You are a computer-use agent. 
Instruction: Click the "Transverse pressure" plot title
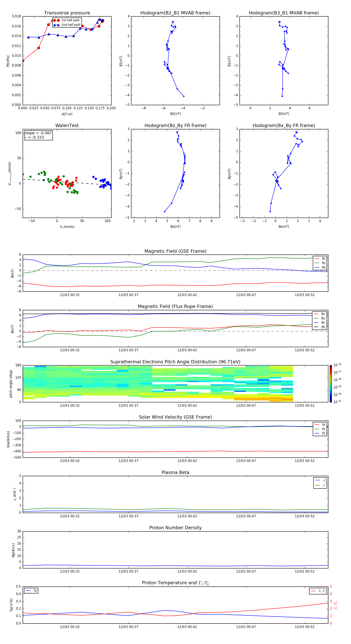67,13
